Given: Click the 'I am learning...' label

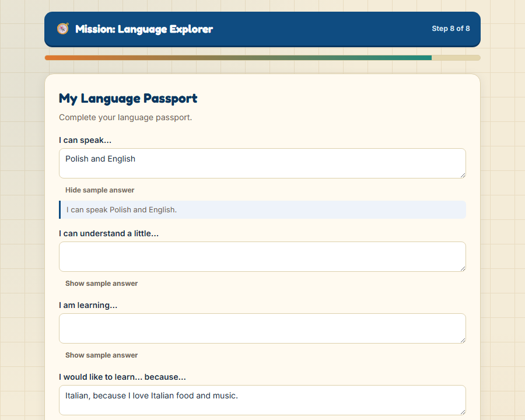Looking at the screenshot, I should pyautogui.click(x=88, y=305).
